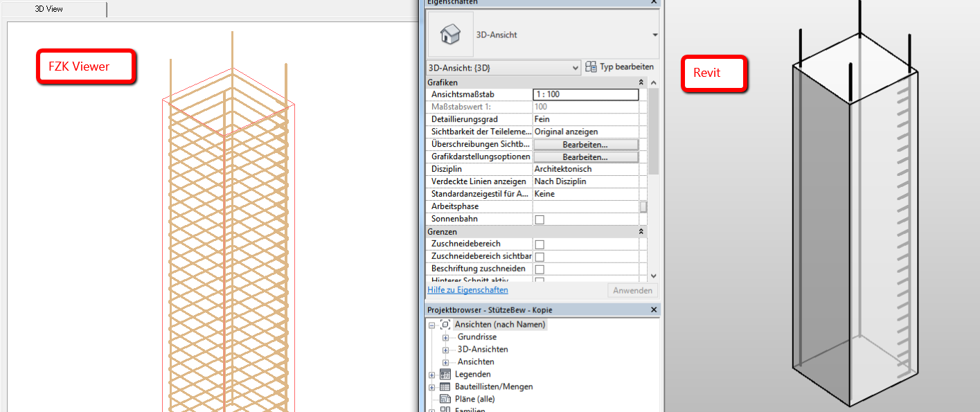Select the Legenden icon in the Projektbrowser

click(444, 374)
